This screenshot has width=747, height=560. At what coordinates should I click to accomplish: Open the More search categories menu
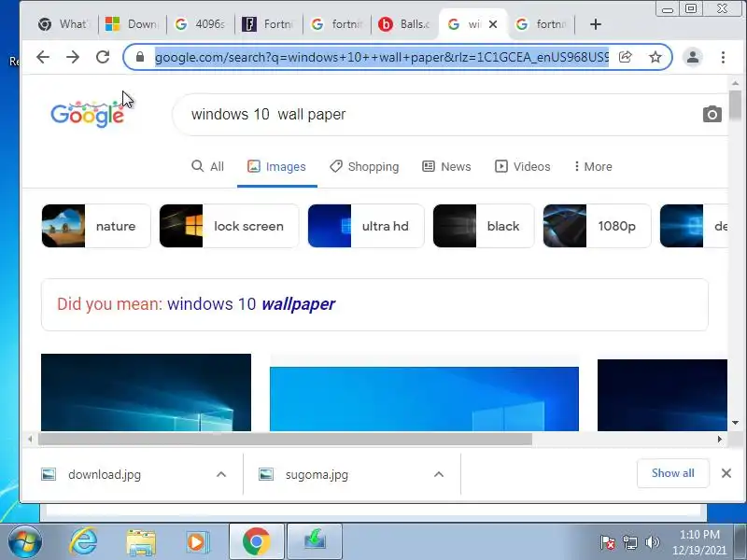click(593, 167)
